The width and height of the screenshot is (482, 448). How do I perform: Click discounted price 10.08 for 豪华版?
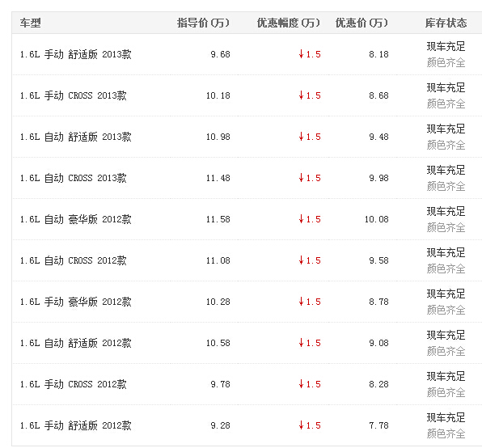[x=377, y=219]
